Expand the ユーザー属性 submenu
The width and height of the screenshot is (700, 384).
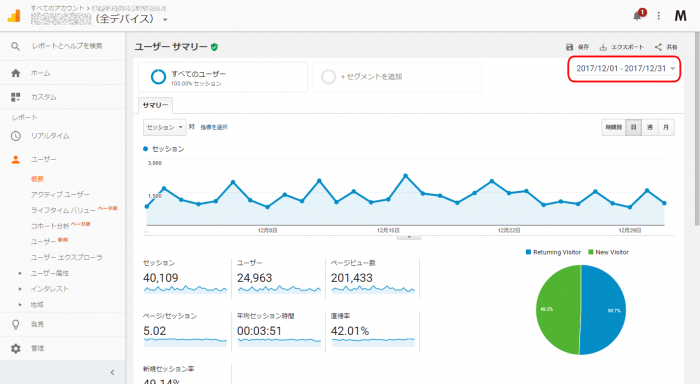point(20,273)
